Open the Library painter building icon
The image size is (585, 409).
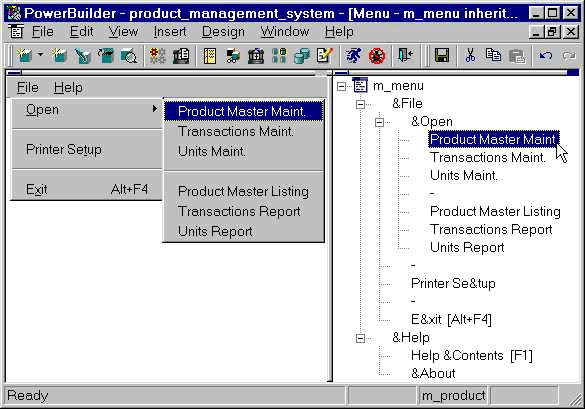(256, 56)
